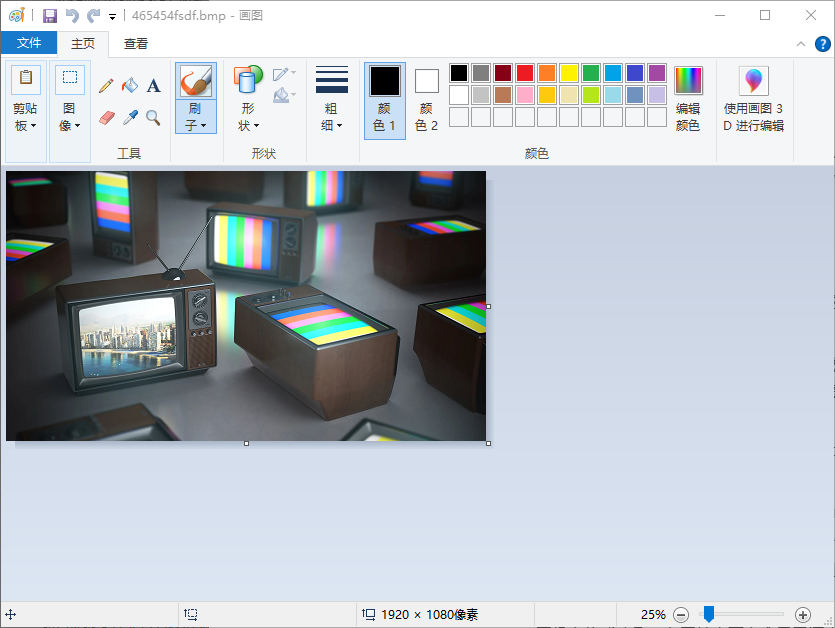Select the Text tool
The width and height of the screenshot is (835, 628).
coord(154,86)
